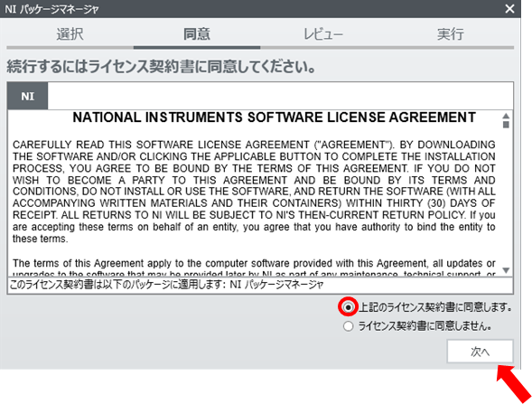The width and height of the screenshot is (532, 404).
Task: Click the paragraph starting The terms of this Agreement
Action: point(254,268)
